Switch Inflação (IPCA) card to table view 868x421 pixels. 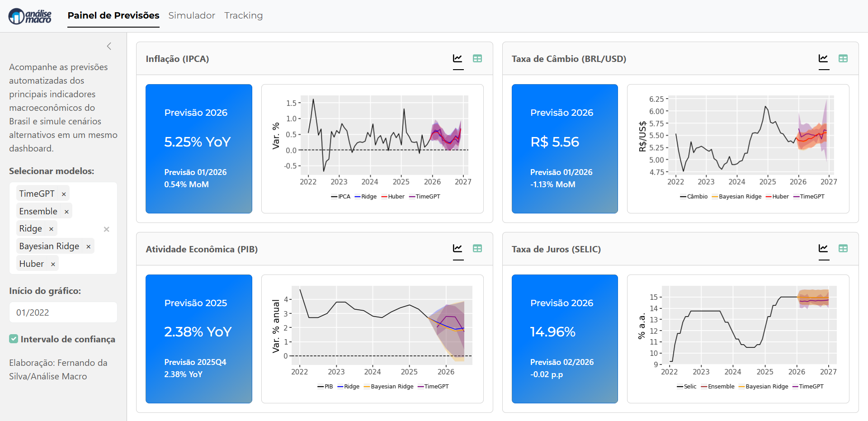point(477,59)
